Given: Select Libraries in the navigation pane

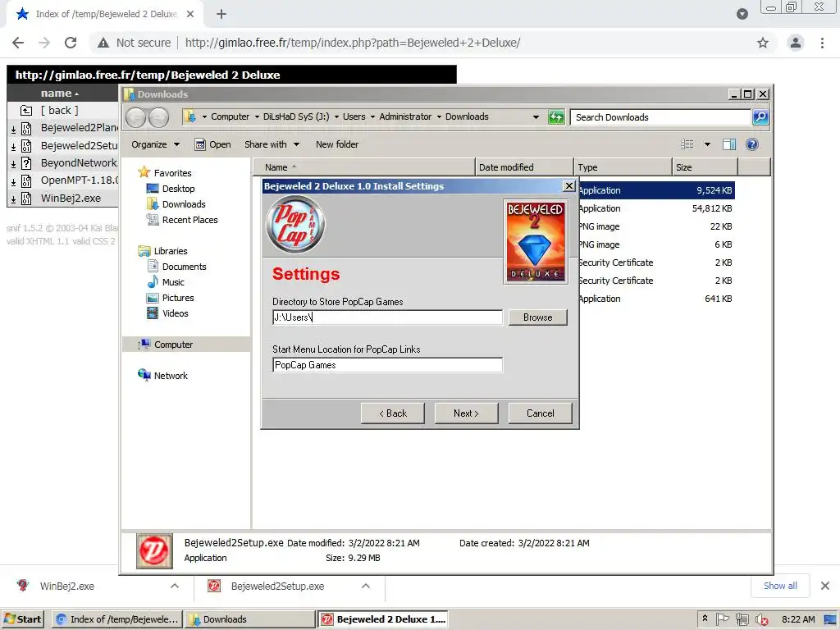Looking at the screenshot, I should pos(171,251).
